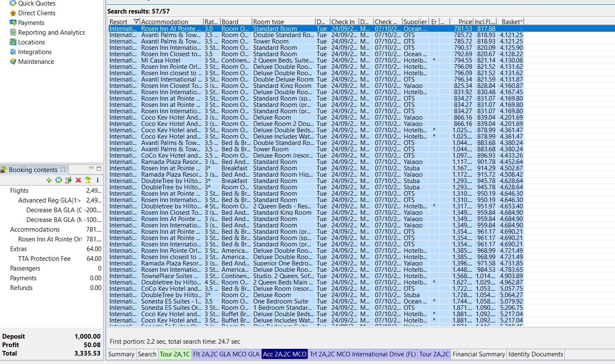Click the green plus add icon in Booking contents

(x=49, y=180)
